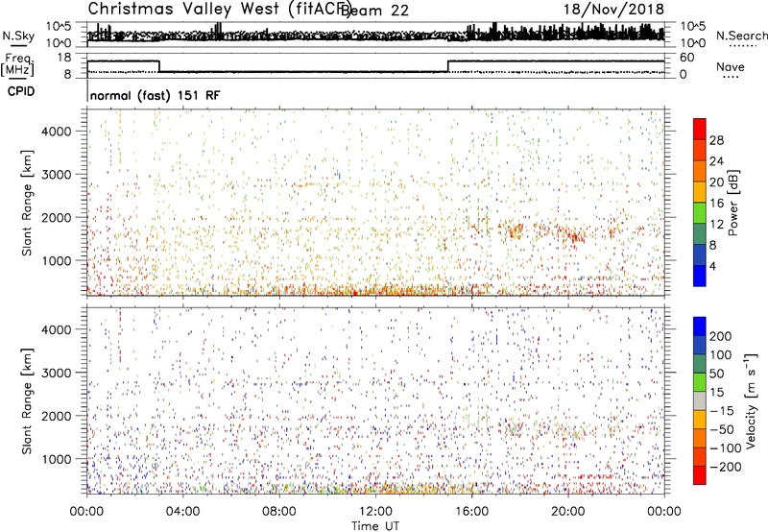Click the 'Velocity [m s-1]' colorbar title
This screenshot has width=768, height=532.
pyautogui.click(x=750, y=400)
